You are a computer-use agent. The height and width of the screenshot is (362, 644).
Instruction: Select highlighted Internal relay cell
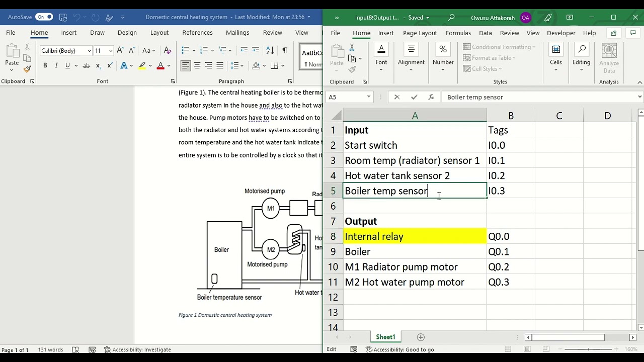(x=415, y=236)
